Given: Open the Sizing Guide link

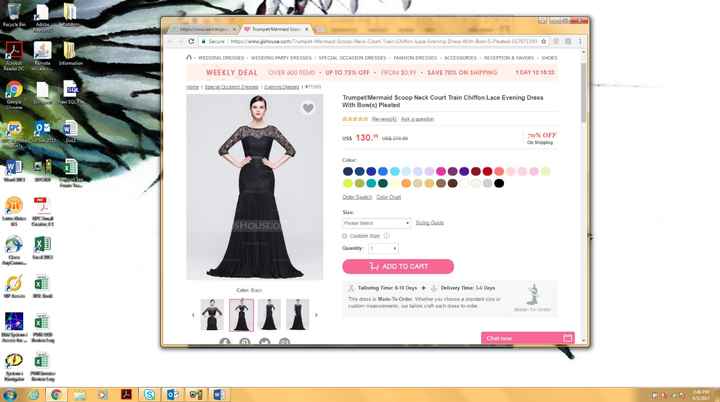Looking at the screenshot, I should [x=429, y=223].
